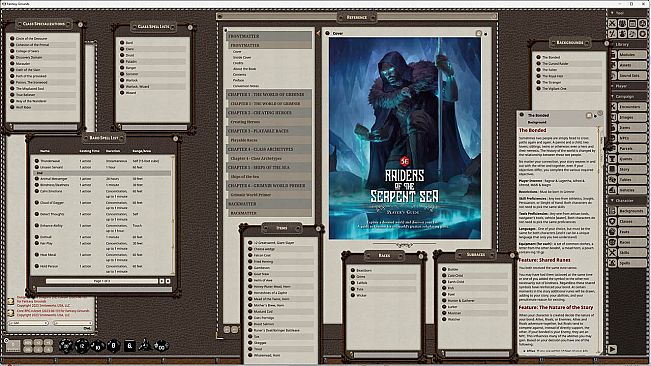The width and height of the screenshot is (651, 366).
Task: Select Credits in the Reference table of contents
Action: click(x=238, y=63)
